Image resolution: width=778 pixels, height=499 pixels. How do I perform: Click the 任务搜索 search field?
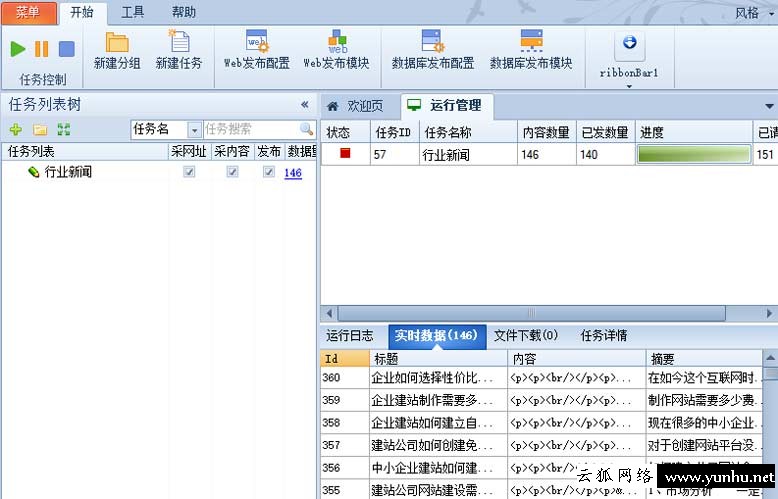coord(251,130)
